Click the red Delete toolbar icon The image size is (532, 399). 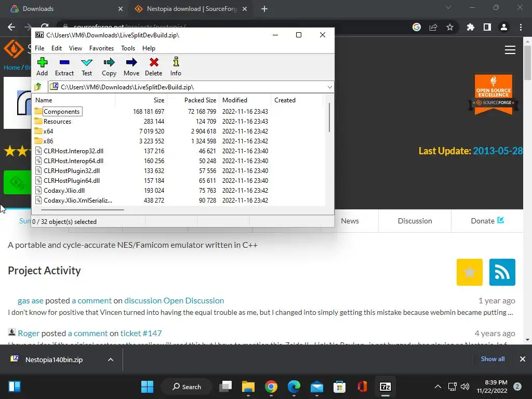[x=154, y=66]
